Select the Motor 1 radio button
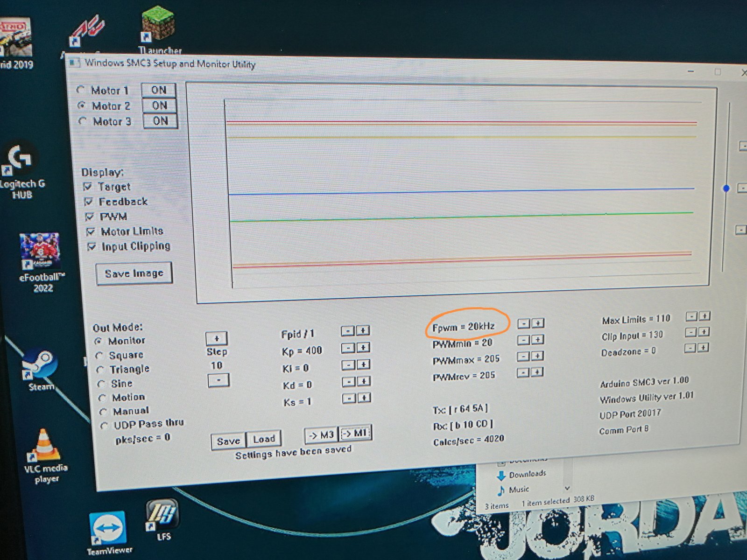The image size is (747, 560). click(81, 89)
